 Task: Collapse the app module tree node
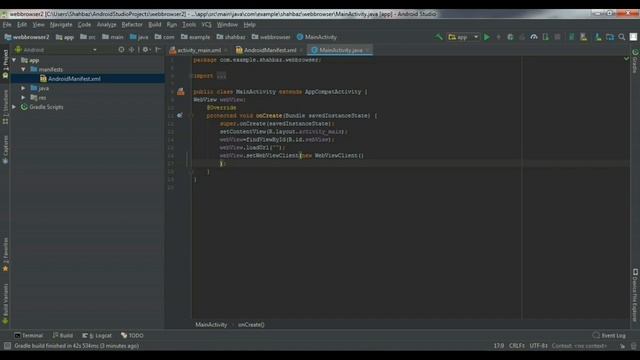pos(15,60)
